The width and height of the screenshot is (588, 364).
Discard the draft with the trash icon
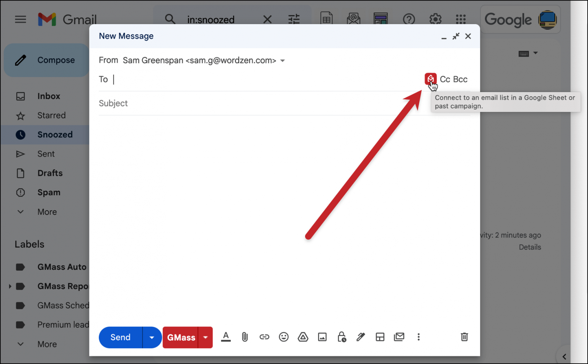coord(464,337)
